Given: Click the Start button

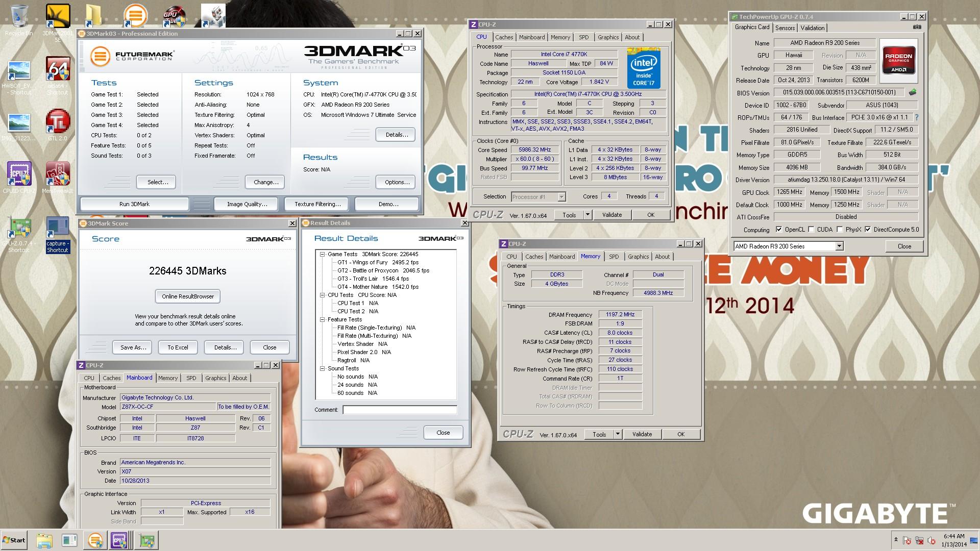Looking at the screenshot, I should point(14,540).
